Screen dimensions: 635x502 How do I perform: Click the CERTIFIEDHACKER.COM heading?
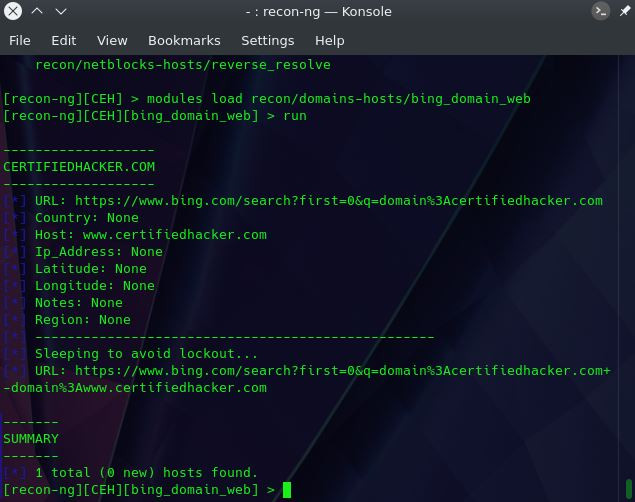click(79, 167)
